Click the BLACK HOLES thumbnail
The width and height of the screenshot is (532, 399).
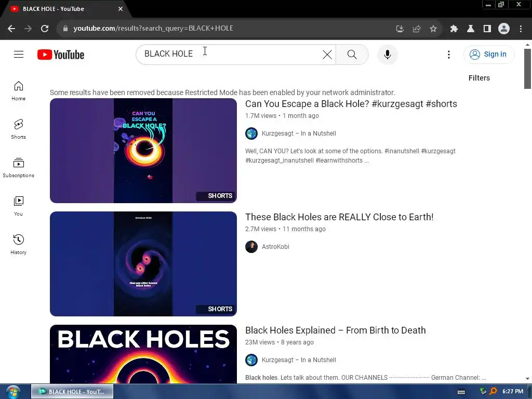[x=143, y=354]
